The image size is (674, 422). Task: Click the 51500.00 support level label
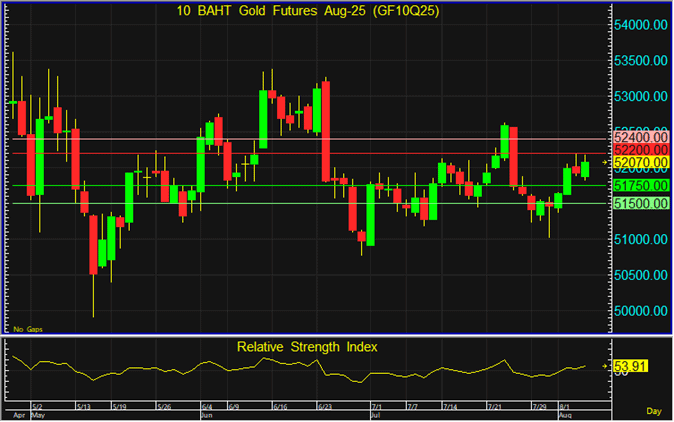[638, 203]
